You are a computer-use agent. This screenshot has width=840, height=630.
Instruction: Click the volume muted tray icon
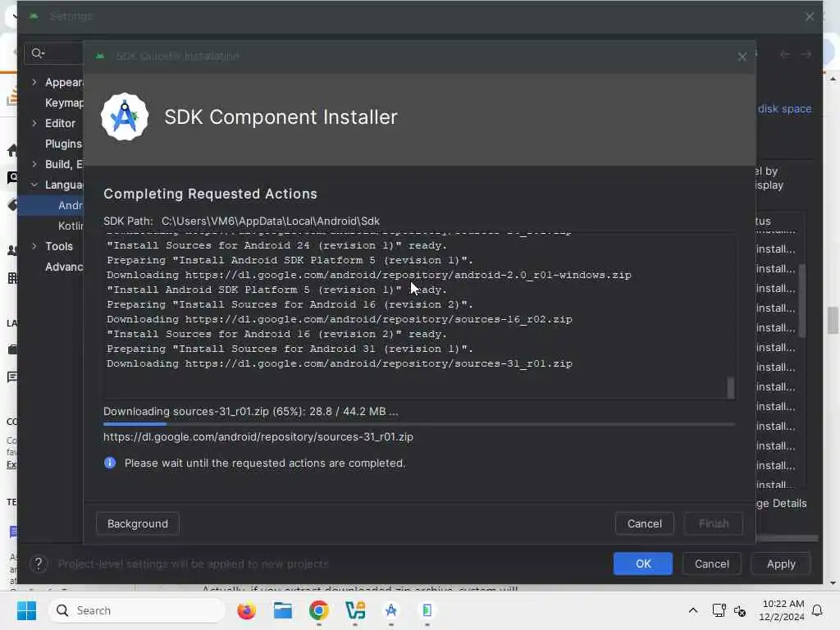click(740, 610)
